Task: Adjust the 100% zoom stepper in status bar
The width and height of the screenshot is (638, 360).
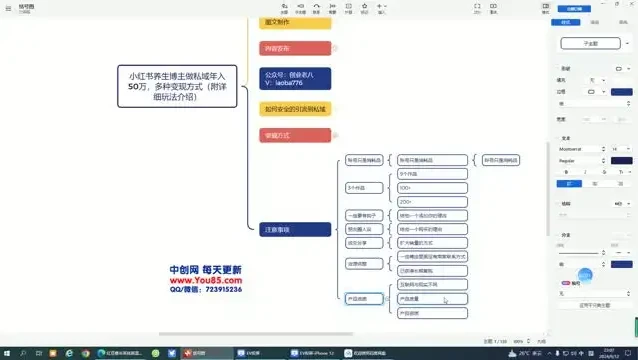Action: coord(529,341)
